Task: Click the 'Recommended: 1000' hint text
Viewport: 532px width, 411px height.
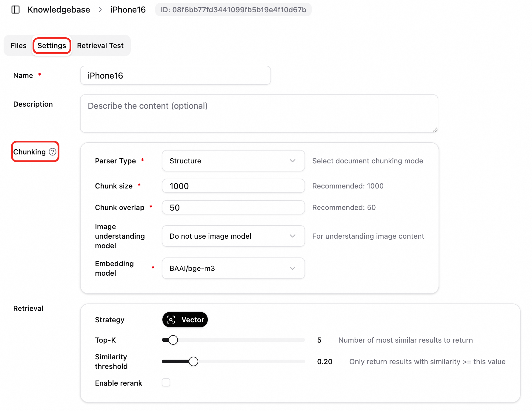Action: (x=348, y=186)
